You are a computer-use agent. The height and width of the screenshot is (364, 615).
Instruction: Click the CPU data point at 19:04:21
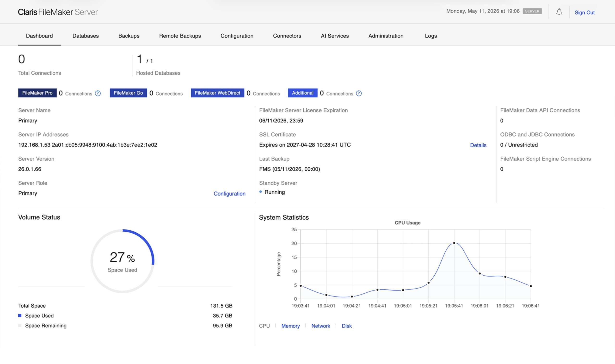352,296
